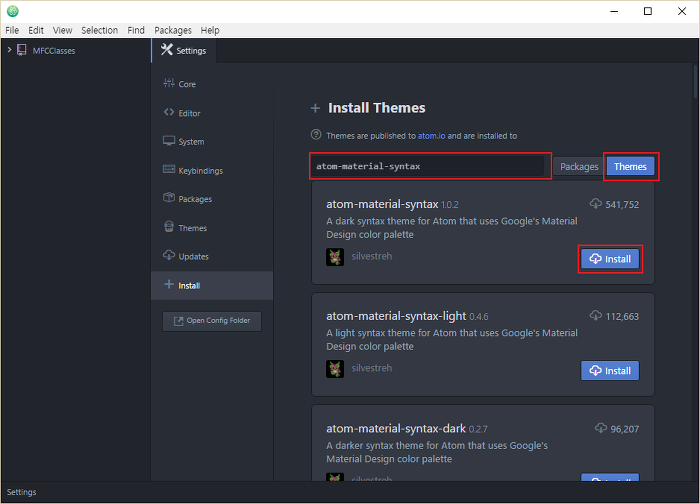
Task: Toggle search to Packages
Action: pos(579,167)
